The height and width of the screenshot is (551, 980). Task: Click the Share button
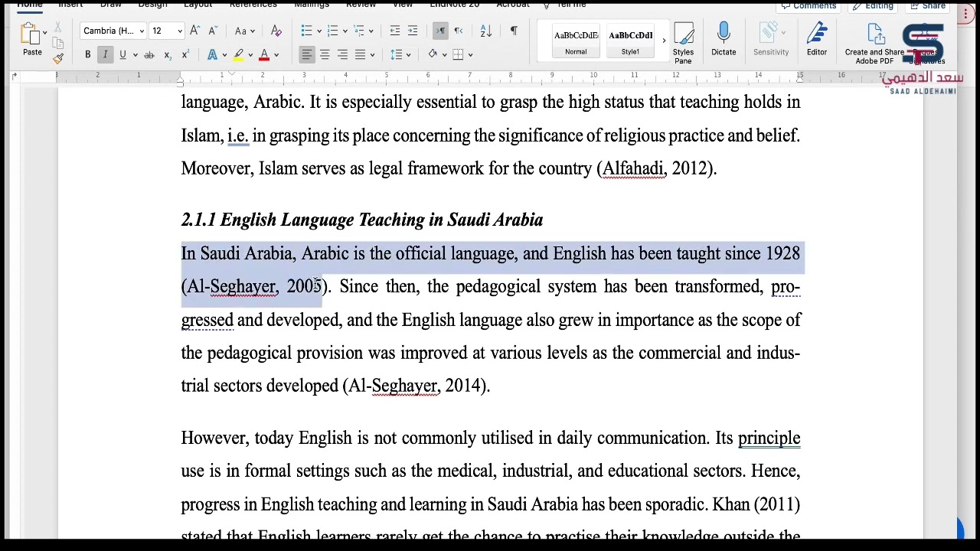(928, 5)
